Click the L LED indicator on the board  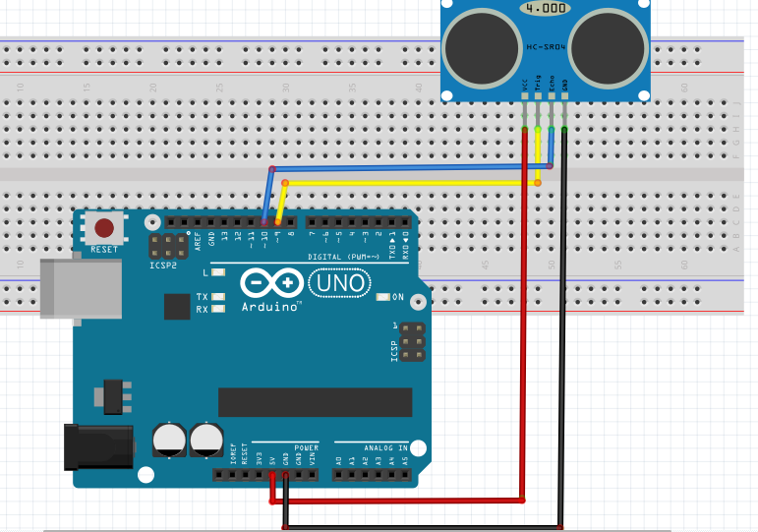218,272
